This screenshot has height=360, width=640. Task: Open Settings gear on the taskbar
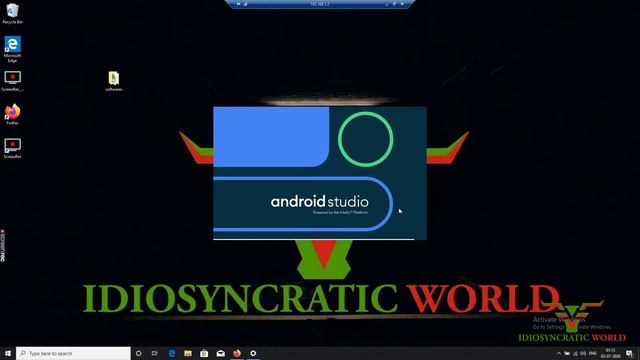coord(253,353)
